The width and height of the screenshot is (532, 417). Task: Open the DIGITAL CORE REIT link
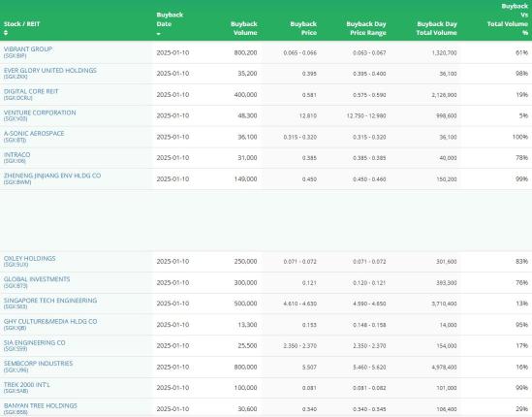click(x=31, y=91)
